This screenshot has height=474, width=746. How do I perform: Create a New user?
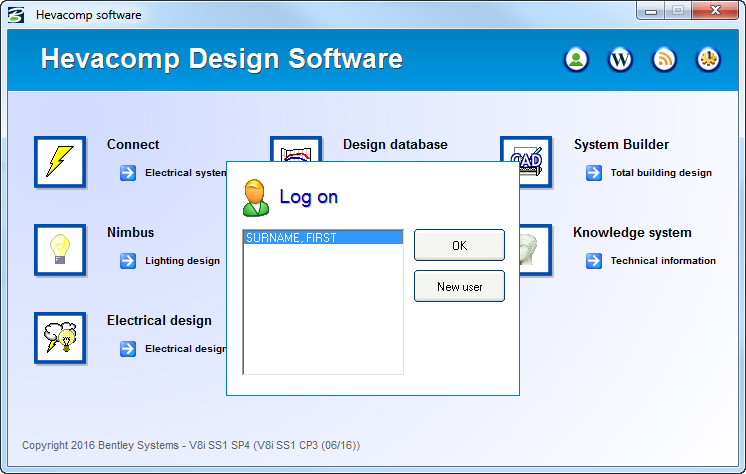pyautogui.click(x=459, y=286)
